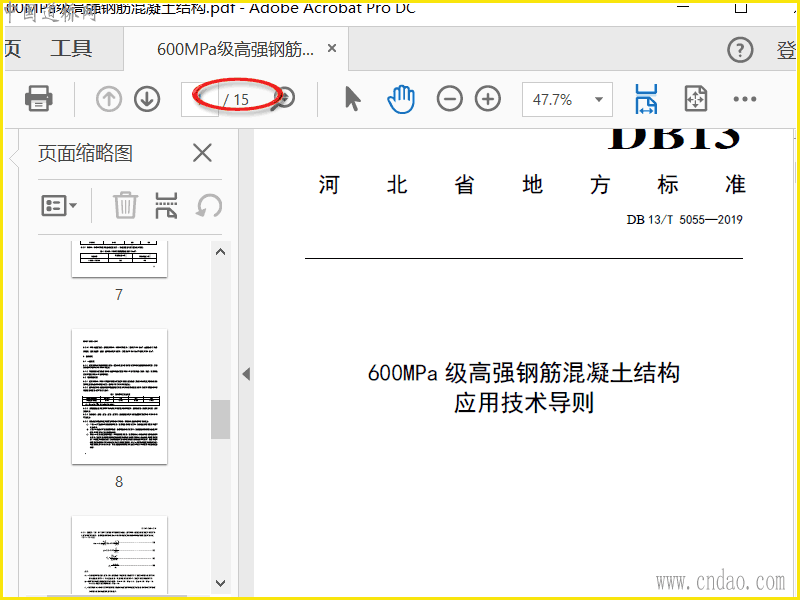Viewport: 800px width, 600px height.
Task: Select the thumbnail below page 8
Action: point(119,555)
